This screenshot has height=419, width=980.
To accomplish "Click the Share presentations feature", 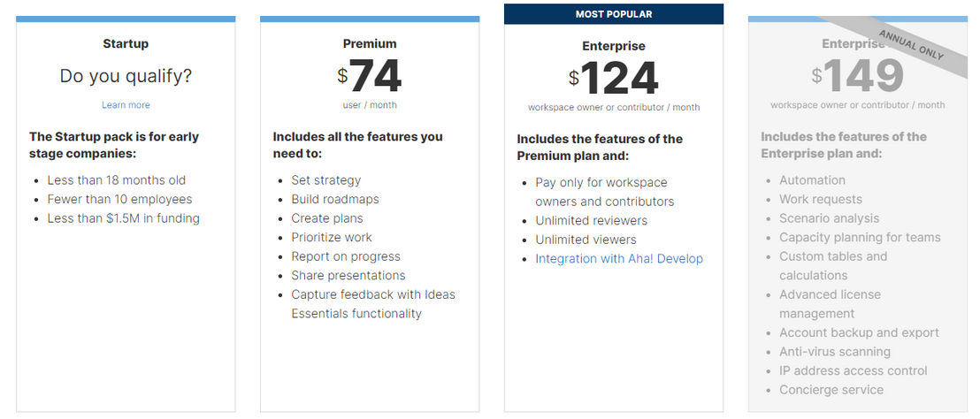I will tap(348, 276).
